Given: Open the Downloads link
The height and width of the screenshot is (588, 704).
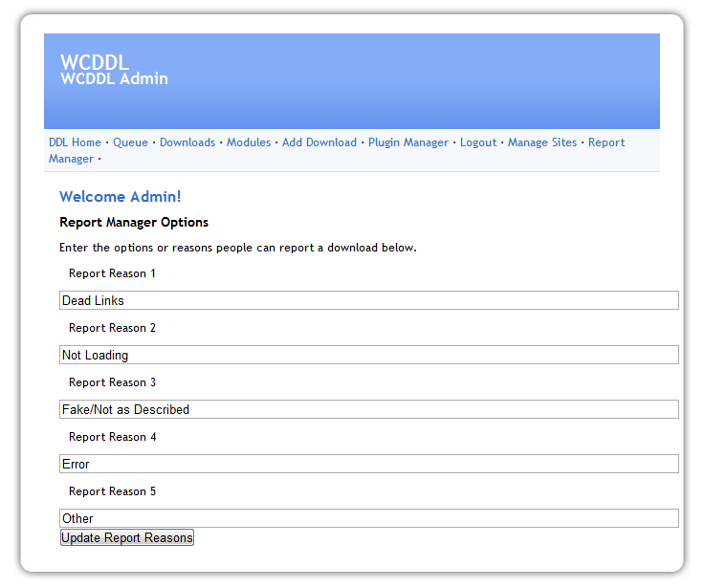Looking at the screenshot, I should (187, 142).
